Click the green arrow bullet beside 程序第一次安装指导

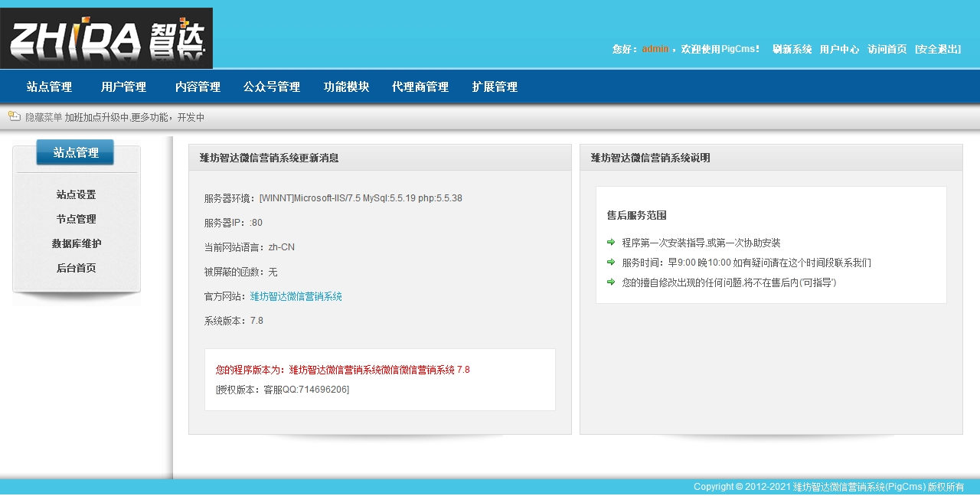coord(611,242)
